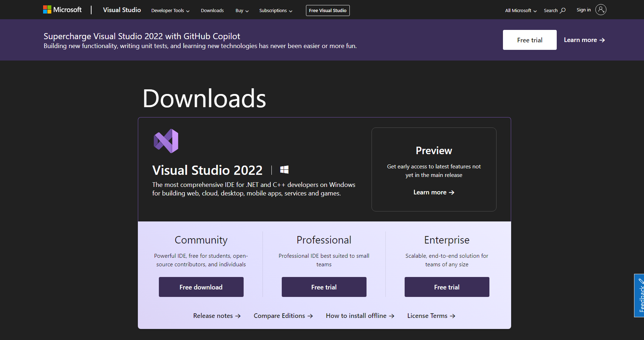Click Visual Studio in the top navigation

tap(121, 10)
